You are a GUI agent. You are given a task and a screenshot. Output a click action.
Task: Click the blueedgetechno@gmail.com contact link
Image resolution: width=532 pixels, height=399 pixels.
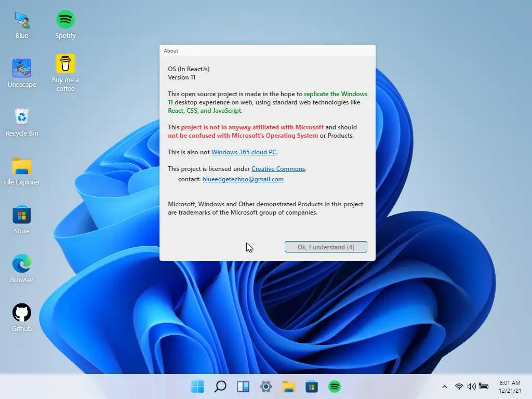[243, 179]
